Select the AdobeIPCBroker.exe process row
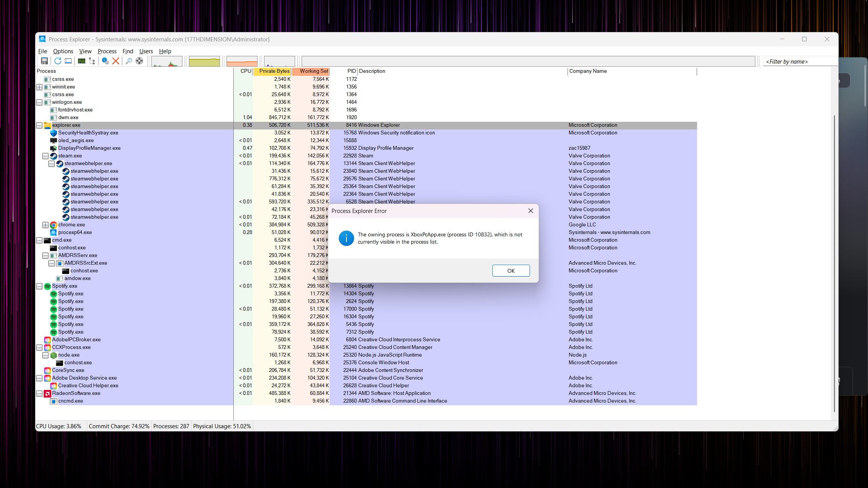This screenshot has width=868, height=488. 366,340
